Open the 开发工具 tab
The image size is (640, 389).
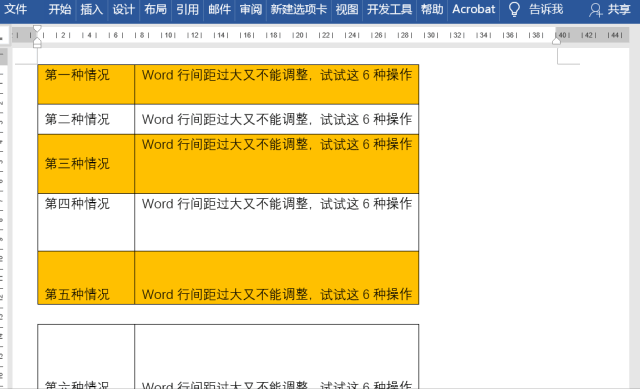click(389, 9)
